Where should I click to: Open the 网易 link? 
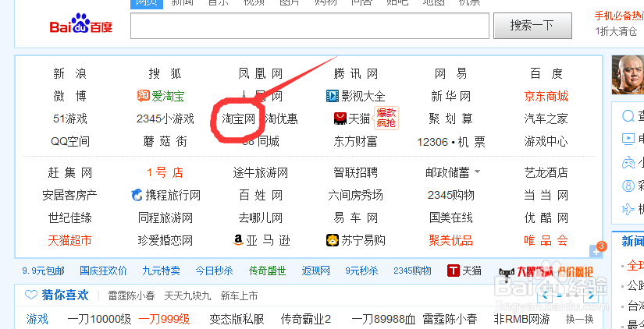(451, 74)
